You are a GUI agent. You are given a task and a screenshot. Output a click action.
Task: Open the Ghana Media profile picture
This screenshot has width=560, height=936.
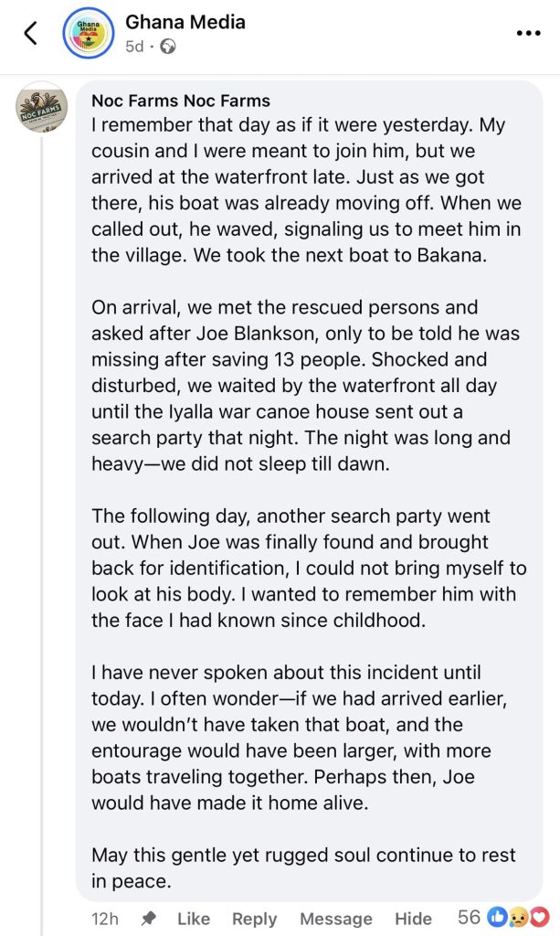point(88,34)
